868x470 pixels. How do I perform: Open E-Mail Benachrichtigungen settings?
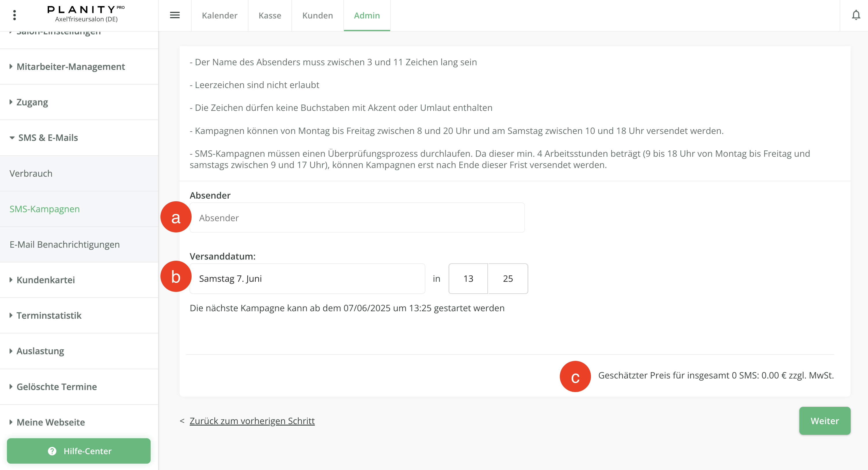click(64, 244)
